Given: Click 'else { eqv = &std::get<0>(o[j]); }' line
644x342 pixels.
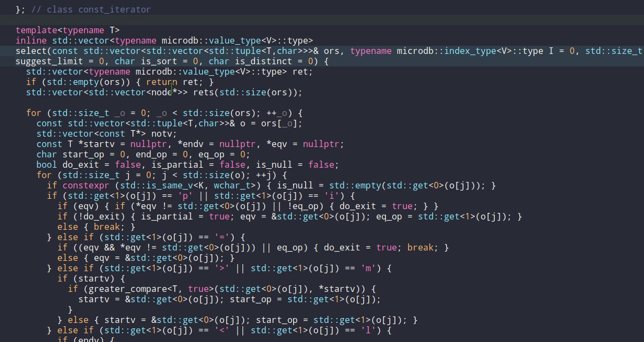Looking at the screenshot, I should pyautogui.click(x=146, y=258).
